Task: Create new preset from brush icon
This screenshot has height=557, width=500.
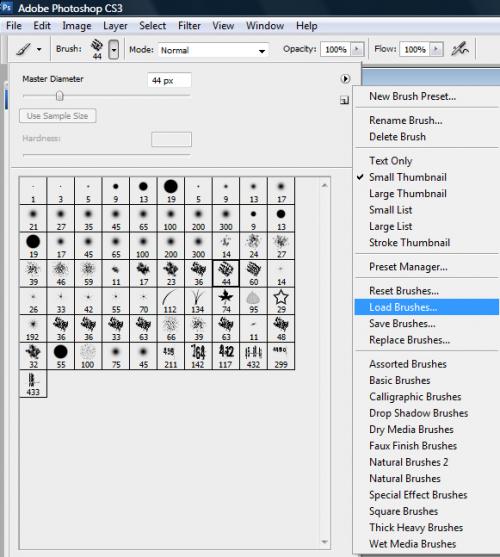Action: pos(344,101)
